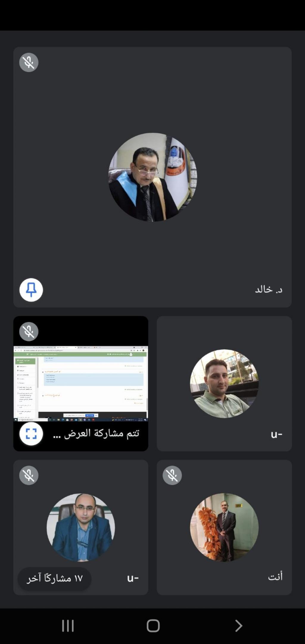Tap muted mic icon on the presentation tile
The image size is (305, 644).
pyautogui.click(x=29, y=331)
